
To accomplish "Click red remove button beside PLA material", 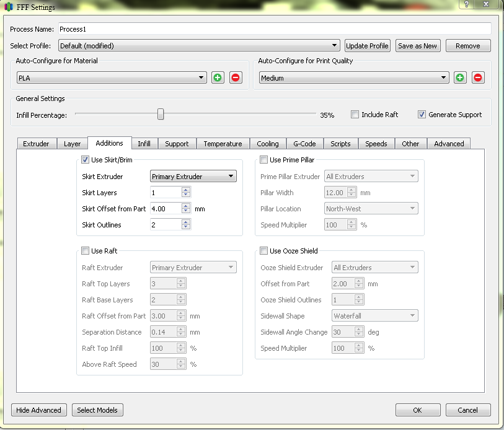I will click(236, 77).
